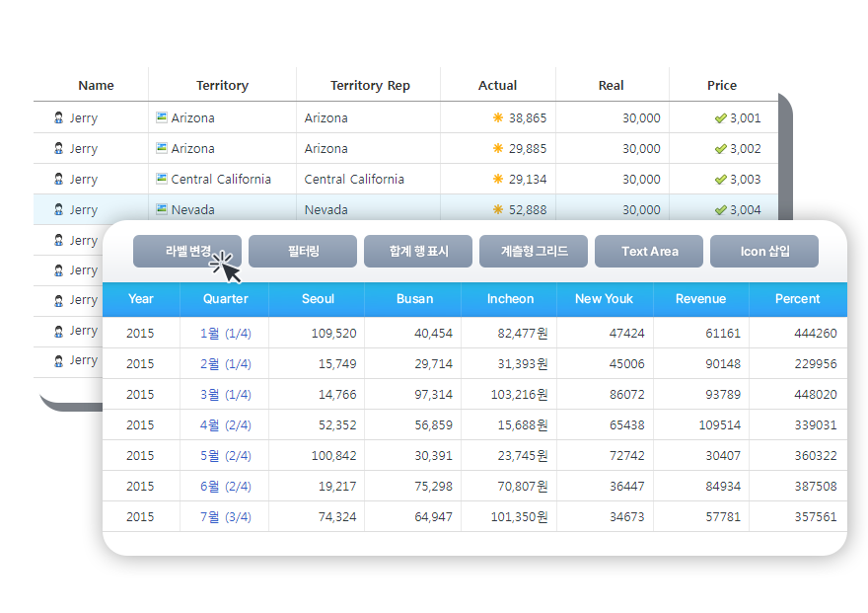Click the 7월 (3/4) quarter cell
Image resolution: width=868 pixels, height=613 pixels.
[225, 517]
